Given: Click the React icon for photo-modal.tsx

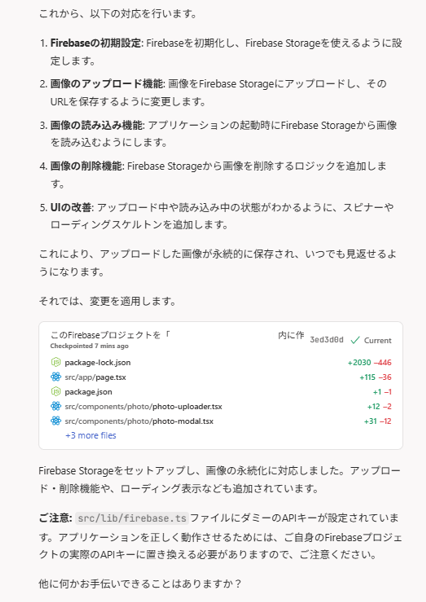Looking at the screenshot, I should [x=56, y=421].
